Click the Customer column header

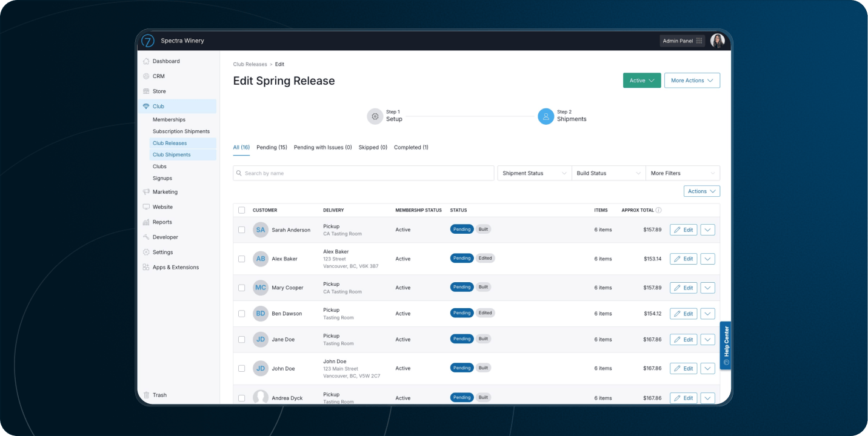tap(265, 210)
